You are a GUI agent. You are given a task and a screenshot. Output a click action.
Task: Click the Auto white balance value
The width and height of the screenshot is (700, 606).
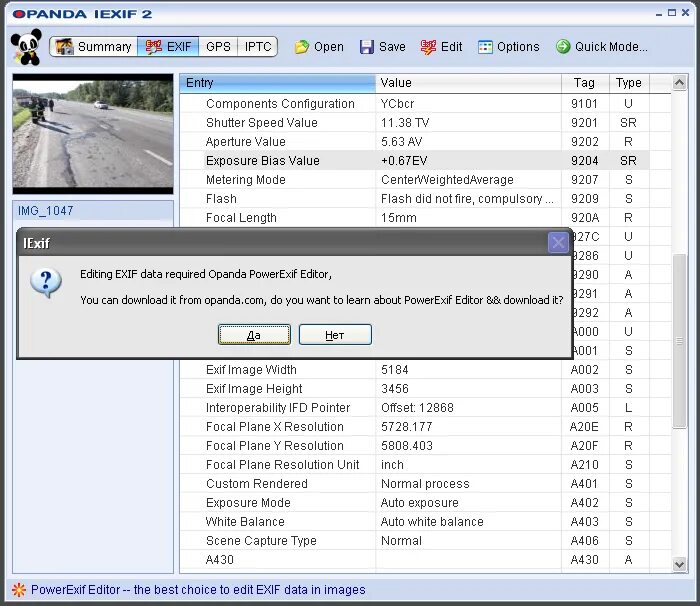(432, 522)
